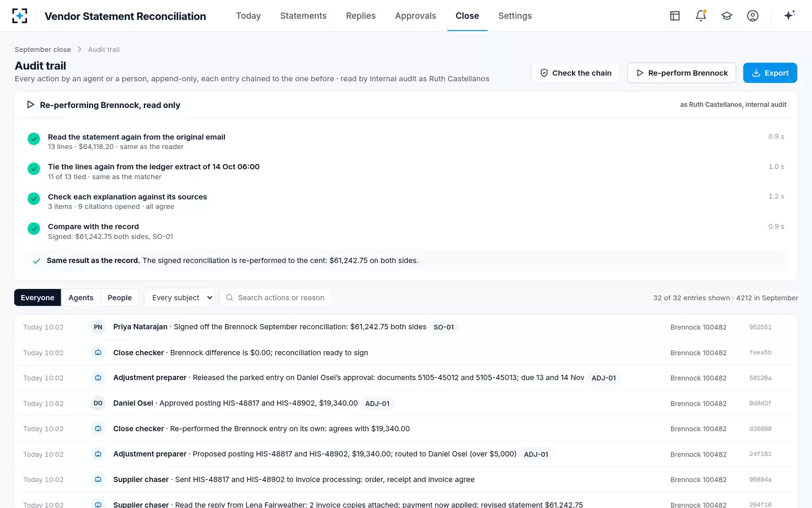Click hash 952551 on the sign-off row
The image size is (812, 508).
click(760, 327)
